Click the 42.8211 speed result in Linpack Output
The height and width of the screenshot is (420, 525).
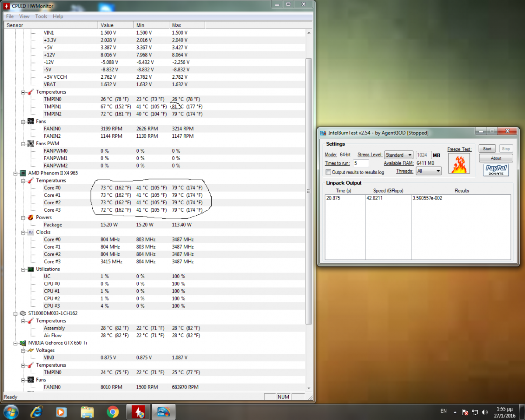(375, 198)
